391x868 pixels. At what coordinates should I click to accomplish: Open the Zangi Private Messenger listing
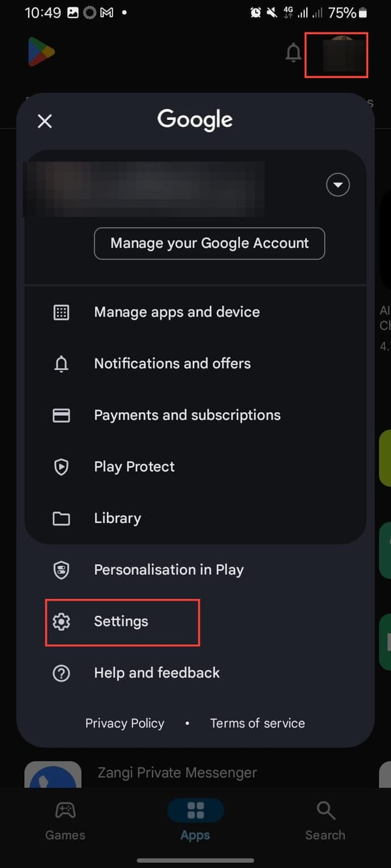[177, 773]
